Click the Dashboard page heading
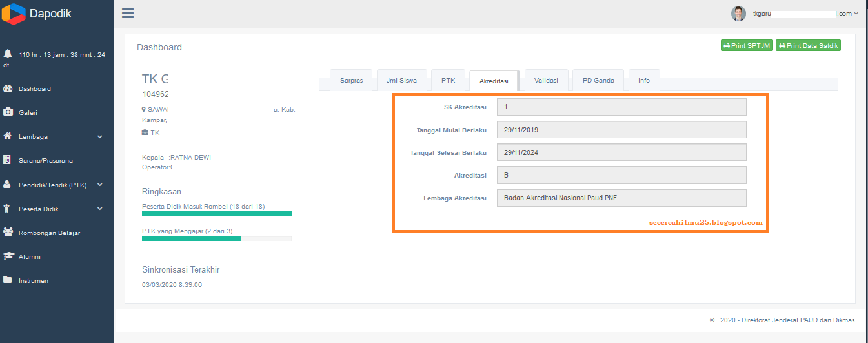868x343 pixels. [x=159, y=47]
